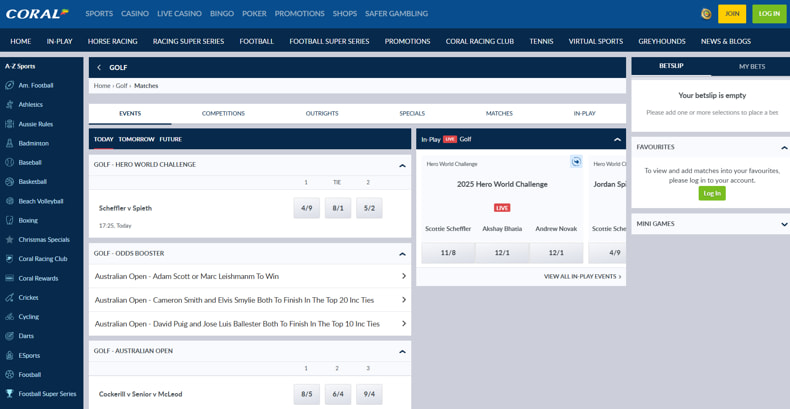Click Log In button in Favourites panel
This screenshot has width=790, height=409.
click(x=712, y=193)
